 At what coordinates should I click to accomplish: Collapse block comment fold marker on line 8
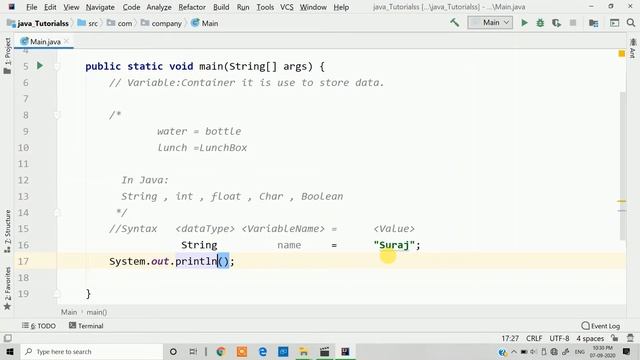(57, 115)
